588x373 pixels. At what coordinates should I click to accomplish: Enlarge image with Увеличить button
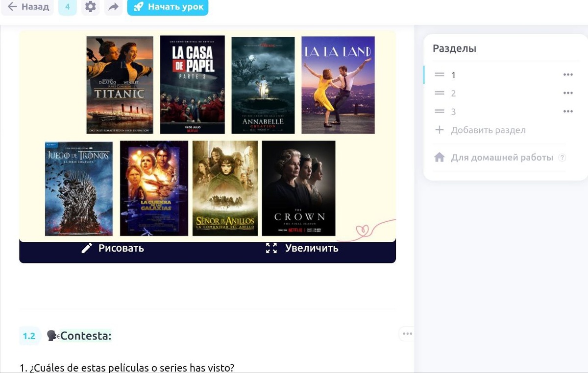(x=302, y=248)
